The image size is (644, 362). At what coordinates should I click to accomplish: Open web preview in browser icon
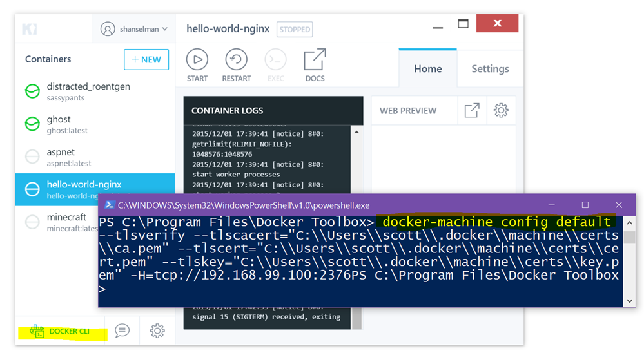tap(472, 110)
